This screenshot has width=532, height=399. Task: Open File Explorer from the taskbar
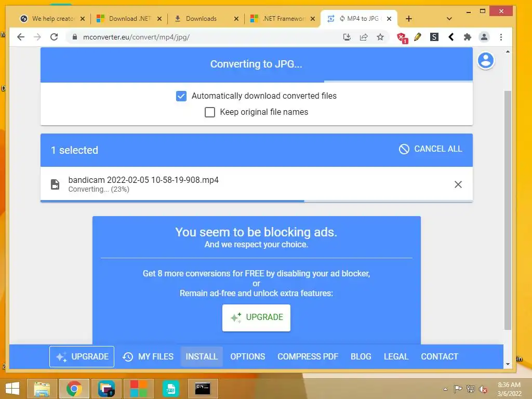click(42, 389)
